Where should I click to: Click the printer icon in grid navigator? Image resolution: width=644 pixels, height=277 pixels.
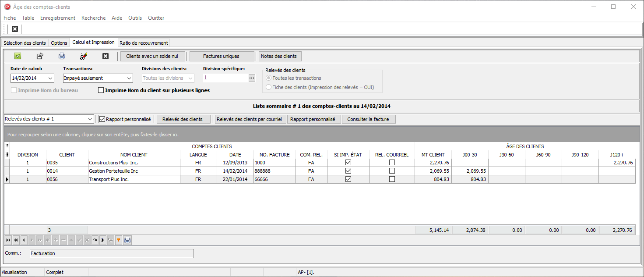click(127, 240)
